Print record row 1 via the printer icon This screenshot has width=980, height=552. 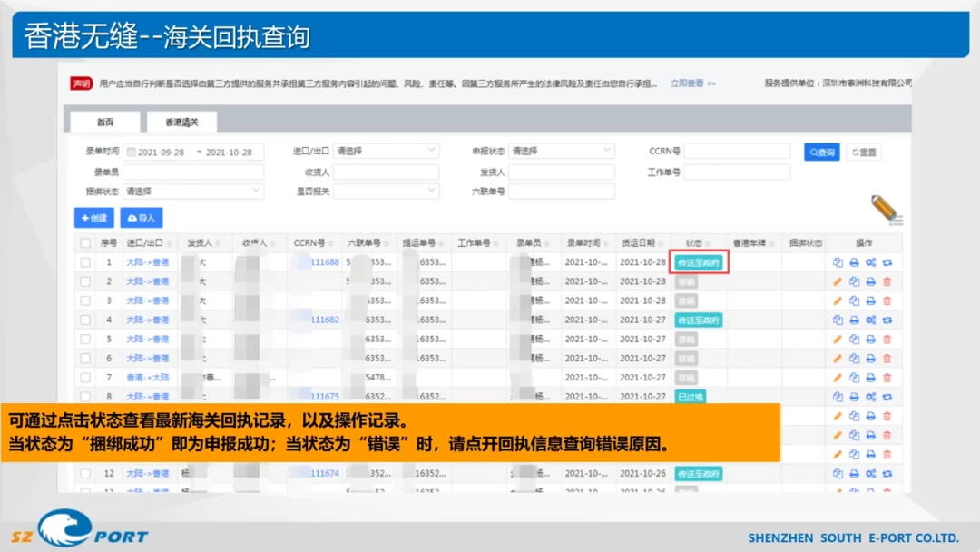pos(854,261)
